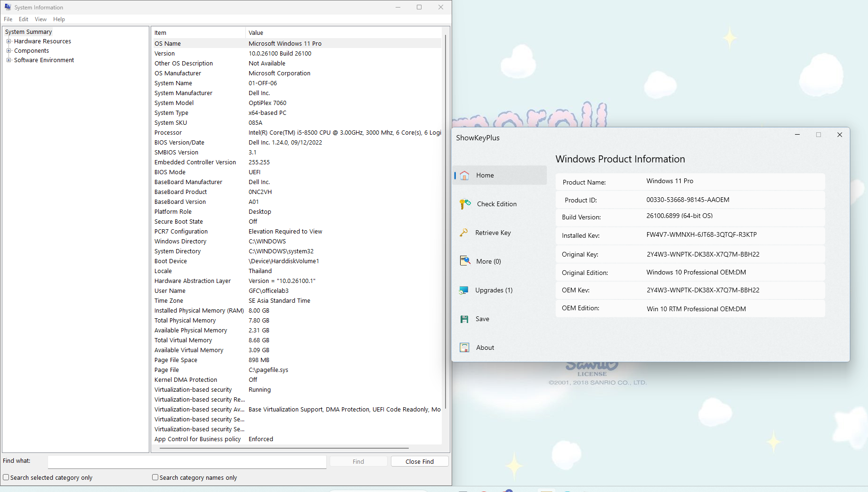868x492 pixels.
Task: Click the Home house icon in ShowKeyPlus
Action: (x=464, y=175)
